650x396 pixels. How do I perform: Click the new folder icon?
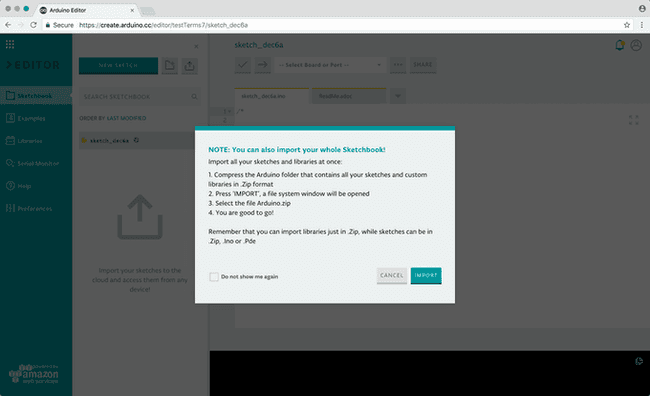[x=170, y=66]
